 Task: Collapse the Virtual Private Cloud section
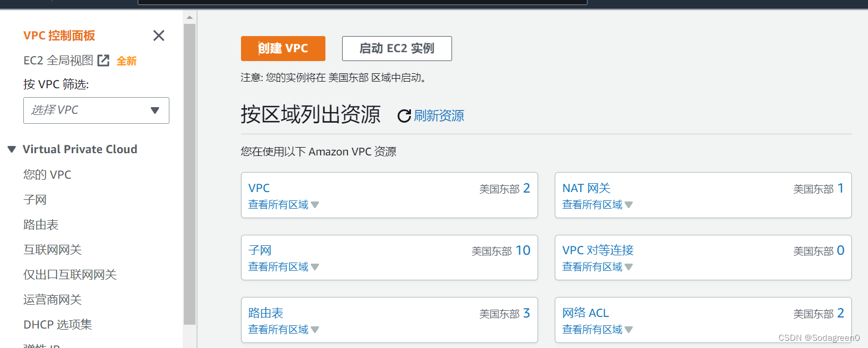pyautogui.click(x=12, y=149)
